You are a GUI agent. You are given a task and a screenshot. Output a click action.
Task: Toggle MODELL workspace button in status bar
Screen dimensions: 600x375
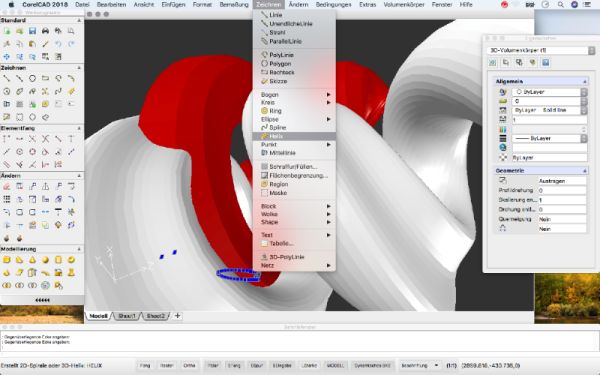(x=335, y=365)
